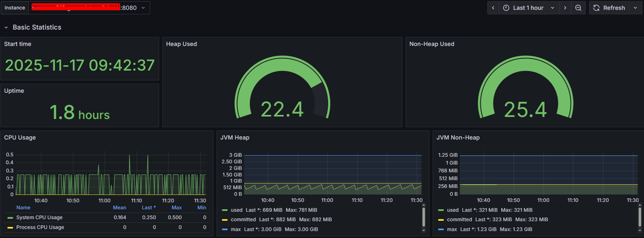
Task: Toggle JVM Heap used series visibility
Action: [237, 210]
